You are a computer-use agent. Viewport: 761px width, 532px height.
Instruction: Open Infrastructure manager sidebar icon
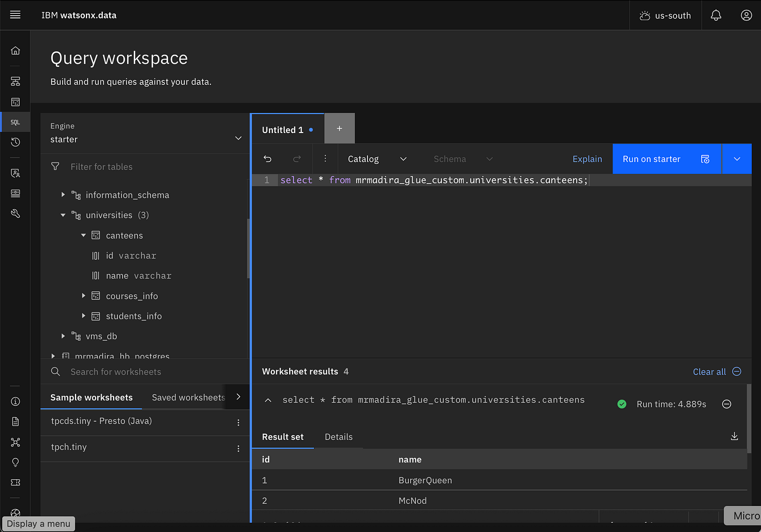(x=15, y=82)
